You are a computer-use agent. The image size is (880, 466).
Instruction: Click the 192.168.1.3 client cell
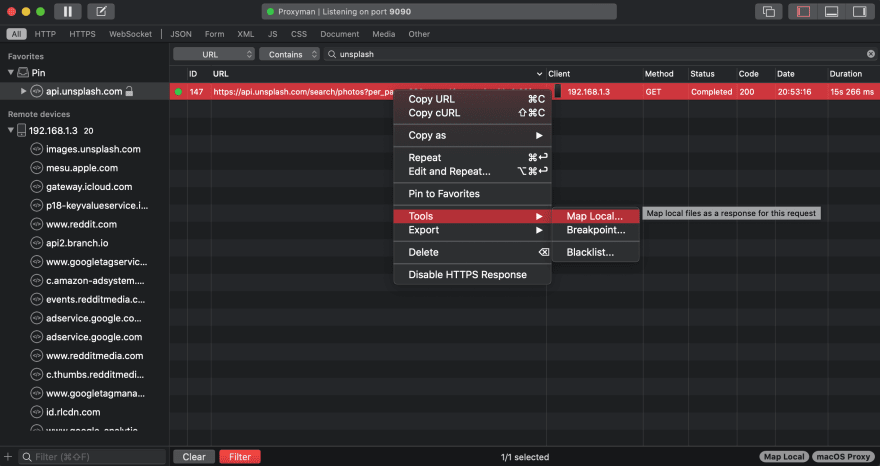point(594,92)
